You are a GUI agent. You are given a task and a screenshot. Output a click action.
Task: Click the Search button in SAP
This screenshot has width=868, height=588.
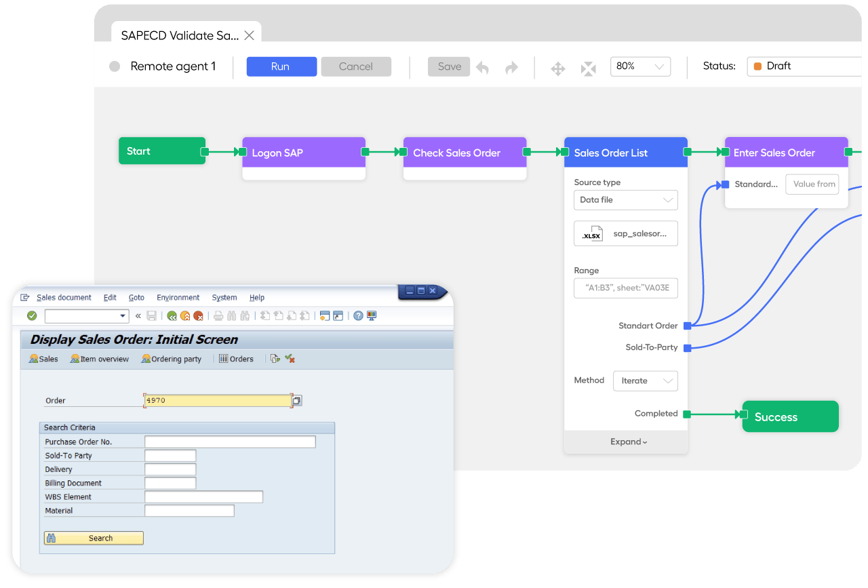pos(94,538)
